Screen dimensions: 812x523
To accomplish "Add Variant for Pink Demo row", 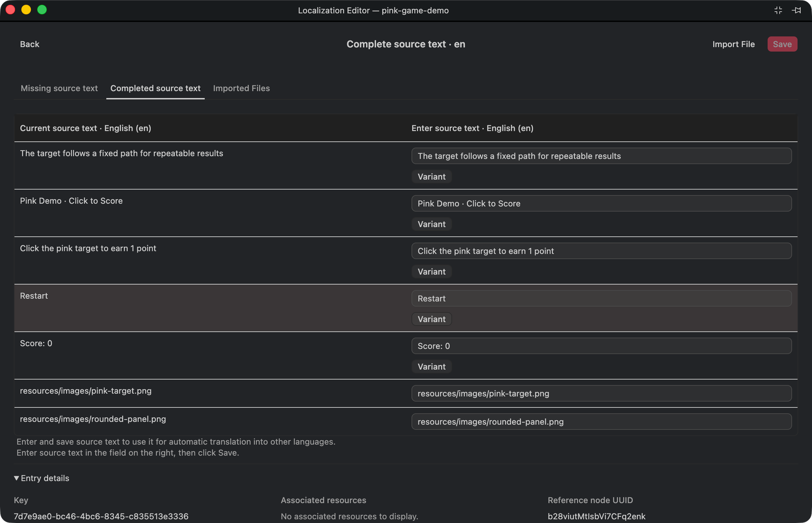I will point(431,224).
